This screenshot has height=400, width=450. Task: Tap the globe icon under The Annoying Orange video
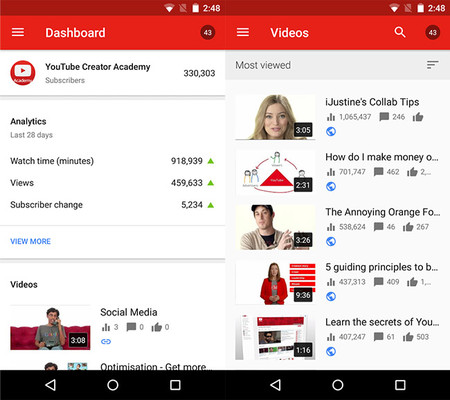pos(331,241)
